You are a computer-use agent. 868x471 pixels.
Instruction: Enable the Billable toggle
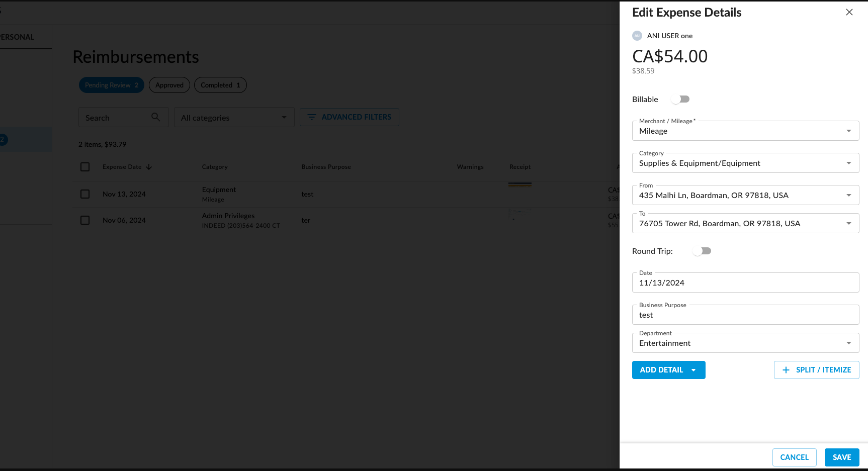(x=680, y=99)
